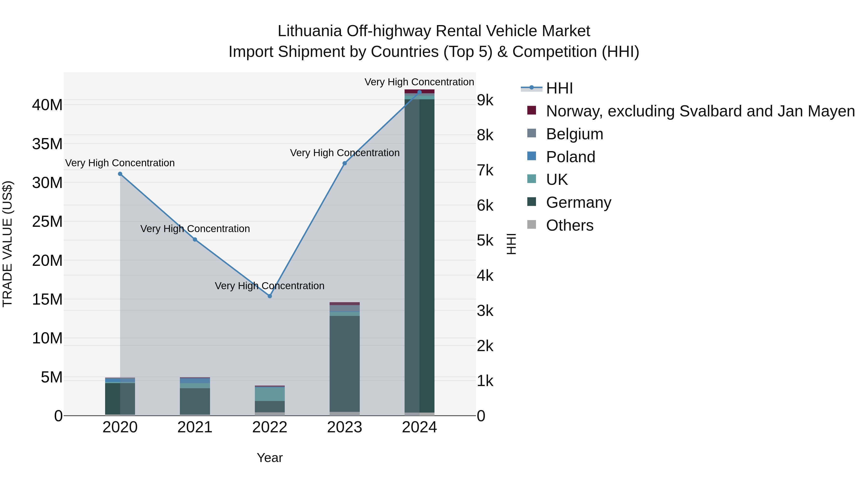Screen dimensions: 868x488
Task: Click '25M' left axis tick
Action: pos(47,222)
